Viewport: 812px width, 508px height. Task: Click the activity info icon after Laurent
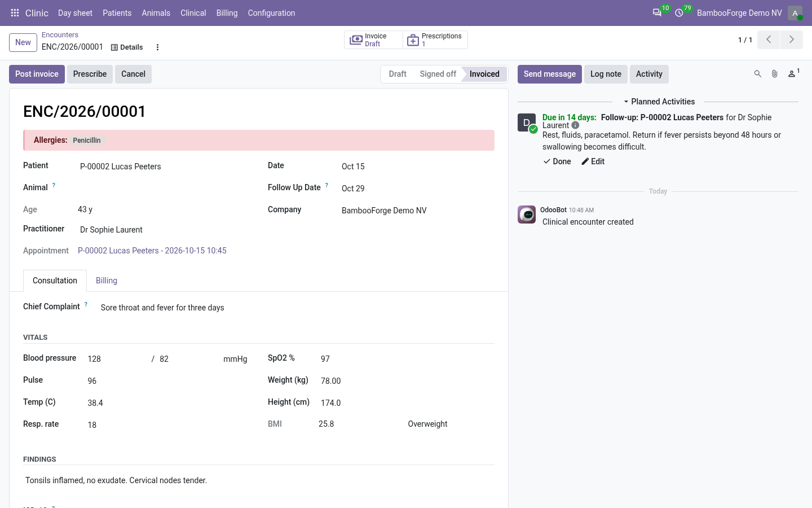575,125
